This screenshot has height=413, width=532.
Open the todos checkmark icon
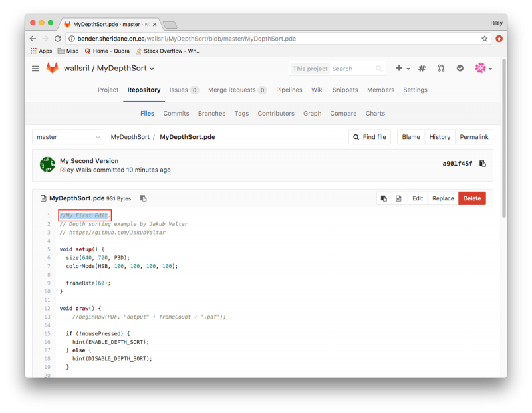pos(460,69)
